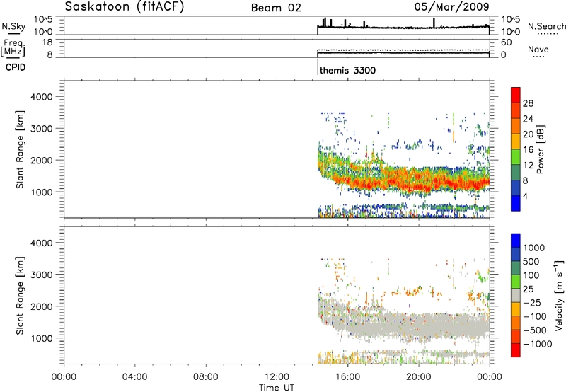Click the 'Velocity [m s-1]' colorbar title
The image size is (566, 392).
(558, 295)
